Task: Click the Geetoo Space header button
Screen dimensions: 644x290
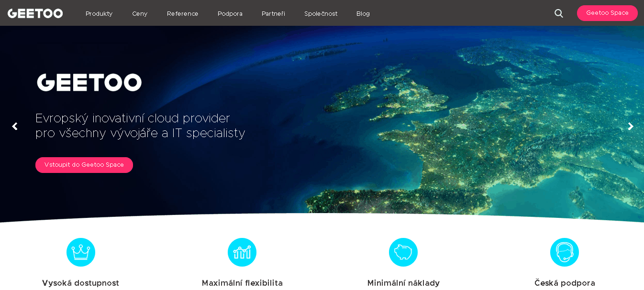Action: [x=607, y=13]
